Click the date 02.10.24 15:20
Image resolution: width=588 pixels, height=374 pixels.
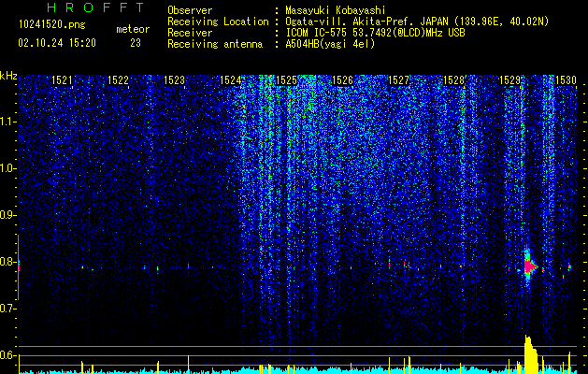57,43
